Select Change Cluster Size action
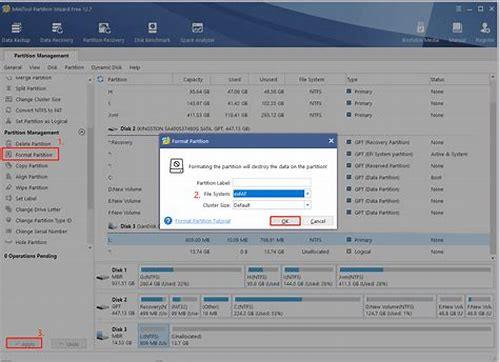 [33, 99]
